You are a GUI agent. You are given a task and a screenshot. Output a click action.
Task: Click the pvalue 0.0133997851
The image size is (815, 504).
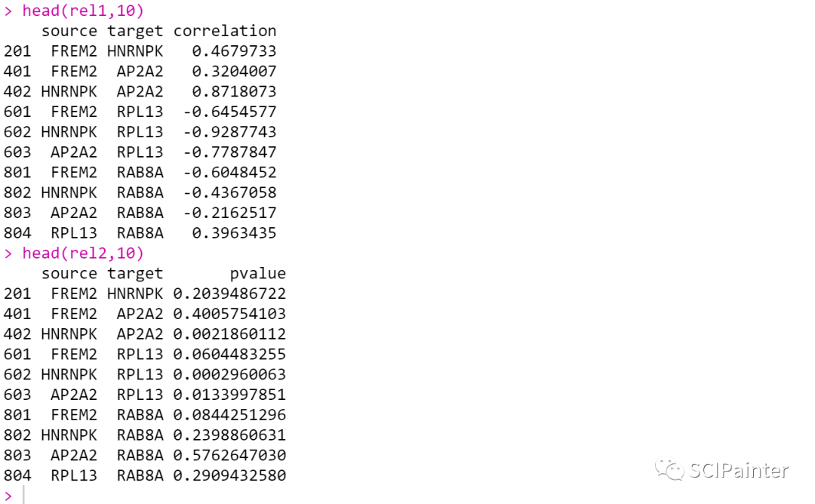point(229,395)
